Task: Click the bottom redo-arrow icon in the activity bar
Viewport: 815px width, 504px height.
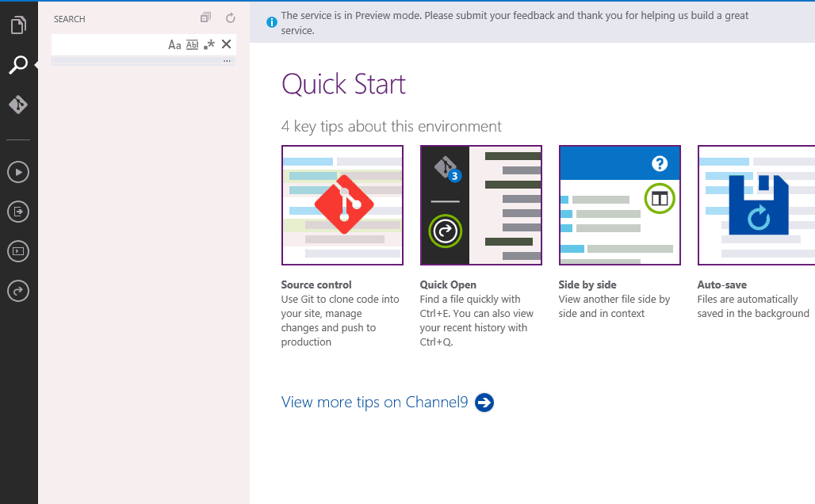Action: click(x=17, y=291)
